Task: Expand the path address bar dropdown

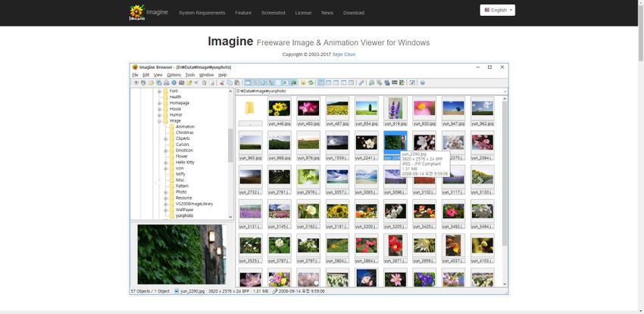Action: pyautogui.click(x=505, y=92)
